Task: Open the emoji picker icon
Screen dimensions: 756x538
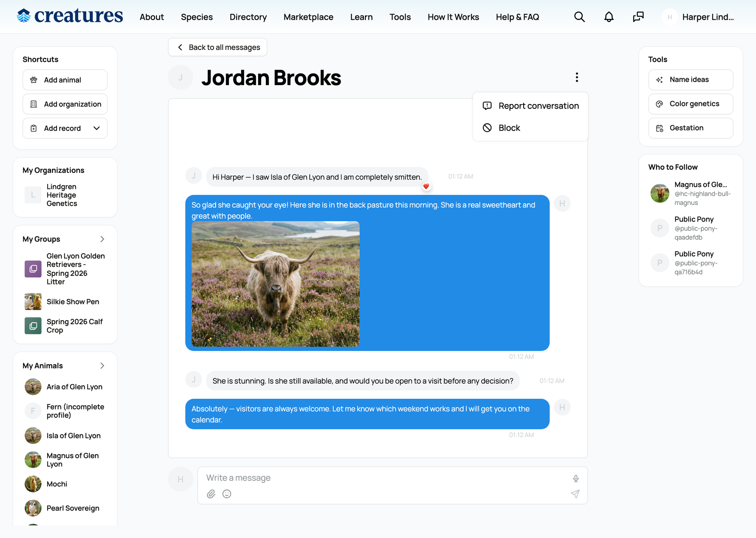Action: pyautogui.click(x=227, y=494)
